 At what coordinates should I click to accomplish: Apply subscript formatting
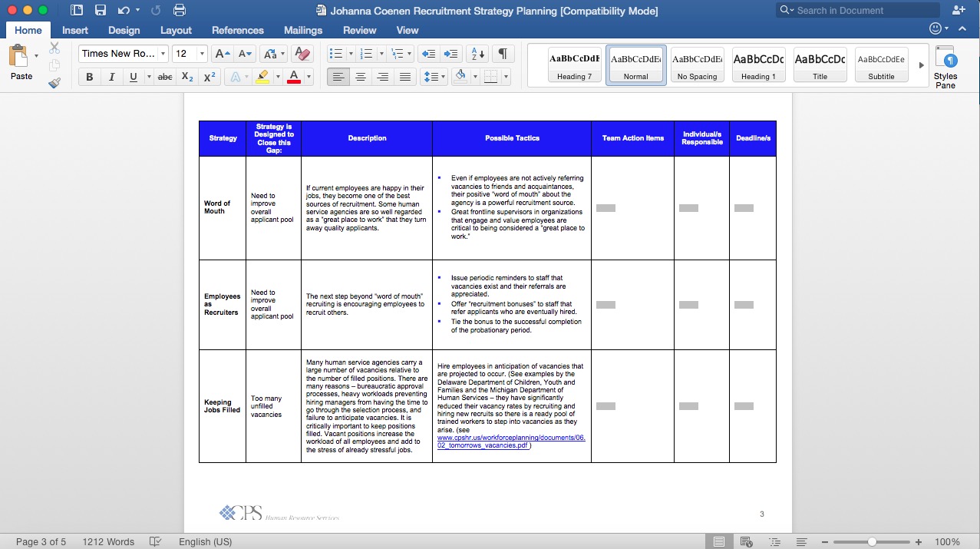[186, 77]
